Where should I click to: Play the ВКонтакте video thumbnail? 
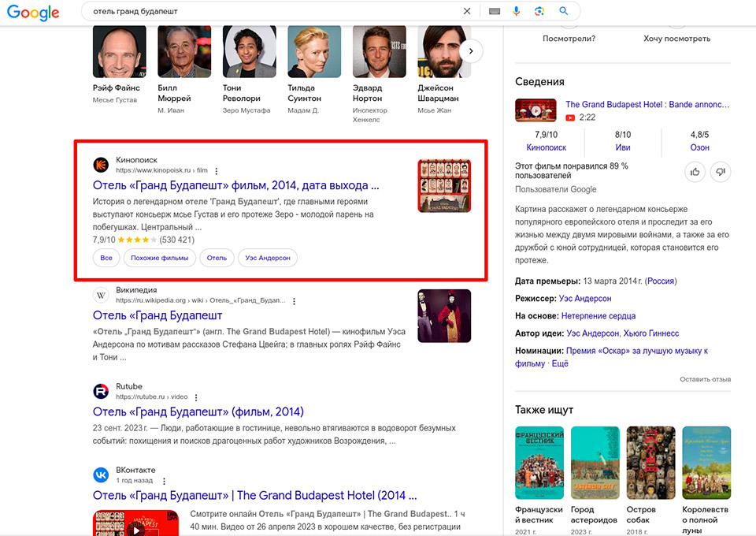tap(135, 523)
